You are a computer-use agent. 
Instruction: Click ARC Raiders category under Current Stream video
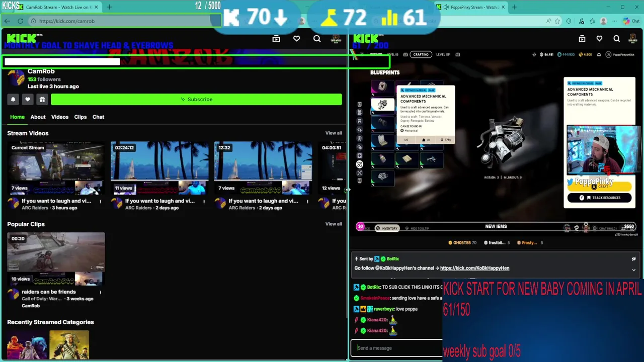pos(35,208)
